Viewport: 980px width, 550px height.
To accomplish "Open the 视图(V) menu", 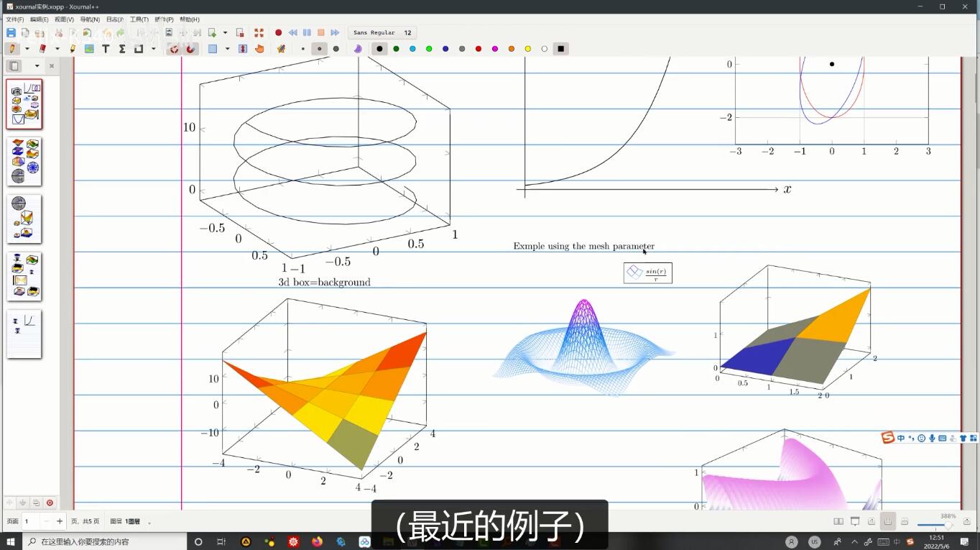I will click(x=64, y=19).
